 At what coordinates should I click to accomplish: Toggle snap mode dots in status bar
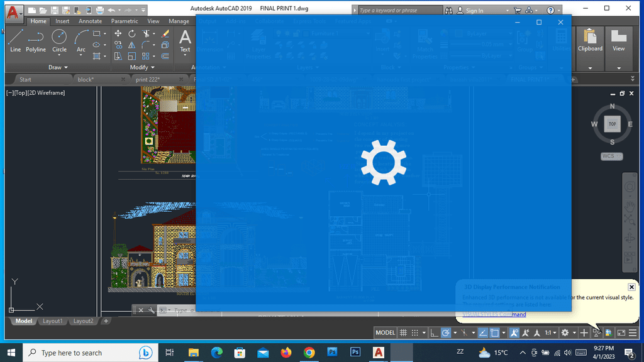click(415, 333)
